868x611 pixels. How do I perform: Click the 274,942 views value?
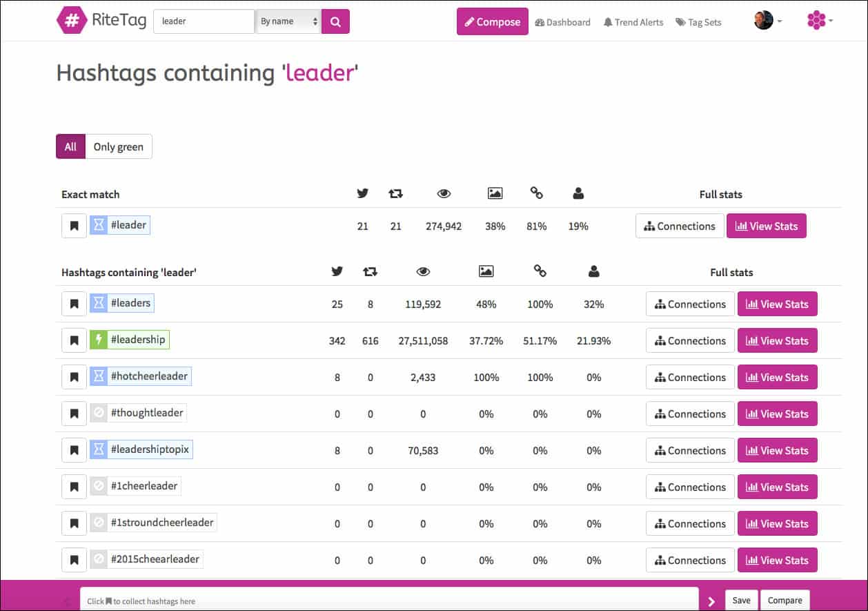pyautogui.click(x=444, y=226)
